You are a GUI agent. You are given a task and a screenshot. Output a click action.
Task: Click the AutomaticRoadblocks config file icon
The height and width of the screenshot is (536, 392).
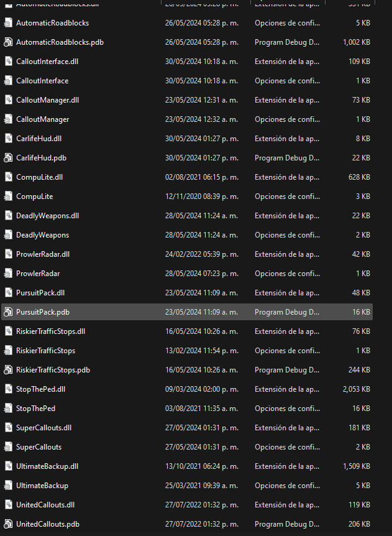[x=8, y=23]
